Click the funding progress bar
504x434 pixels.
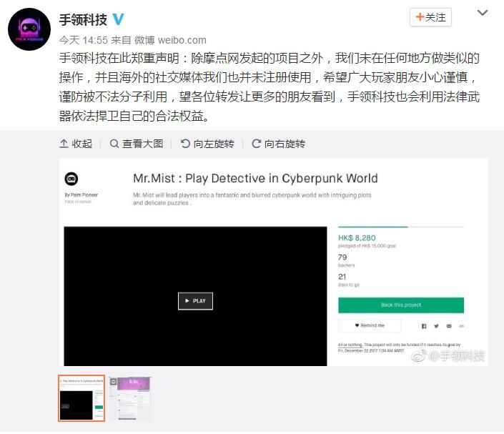pos(401,227)
